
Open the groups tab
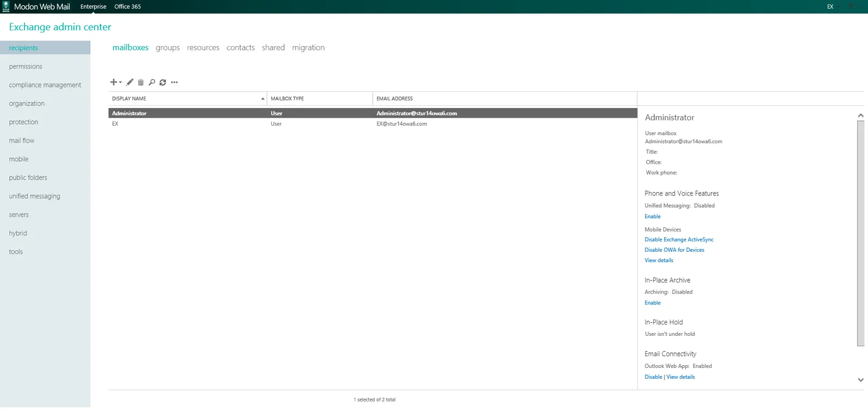click(x=168, y=48)
